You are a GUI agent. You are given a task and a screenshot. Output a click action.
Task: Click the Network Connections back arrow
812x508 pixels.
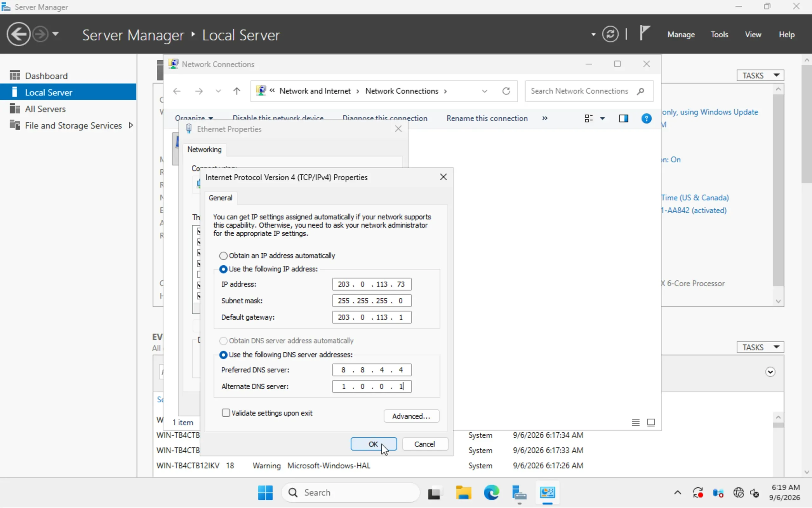tap(176, 91)
